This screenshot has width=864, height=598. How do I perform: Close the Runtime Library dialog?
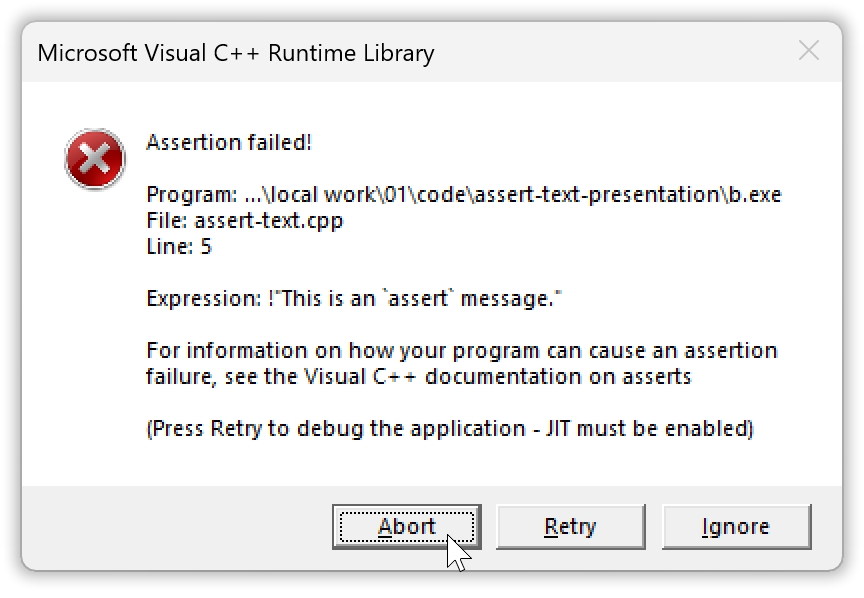point(808,51)
